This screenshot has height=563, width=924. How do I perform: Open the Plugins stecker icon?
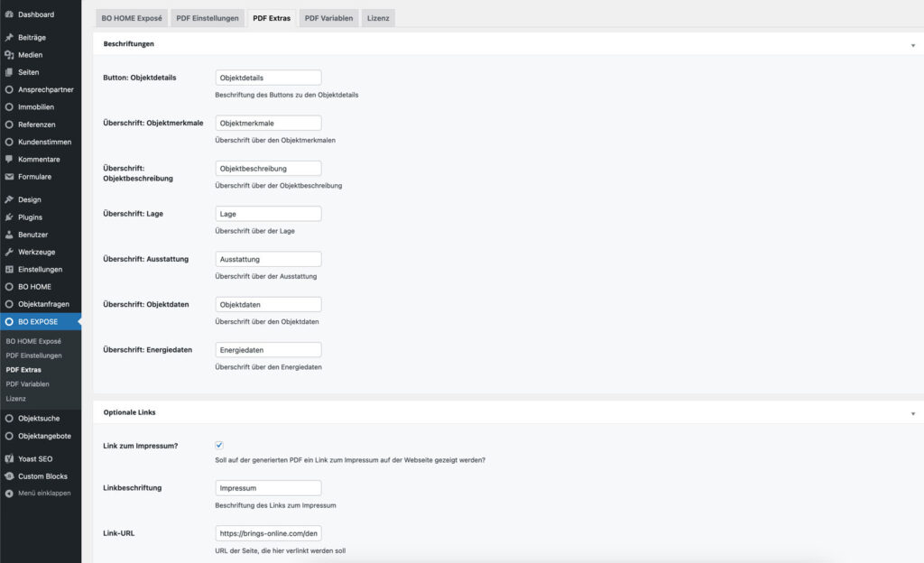click(9, 217)
